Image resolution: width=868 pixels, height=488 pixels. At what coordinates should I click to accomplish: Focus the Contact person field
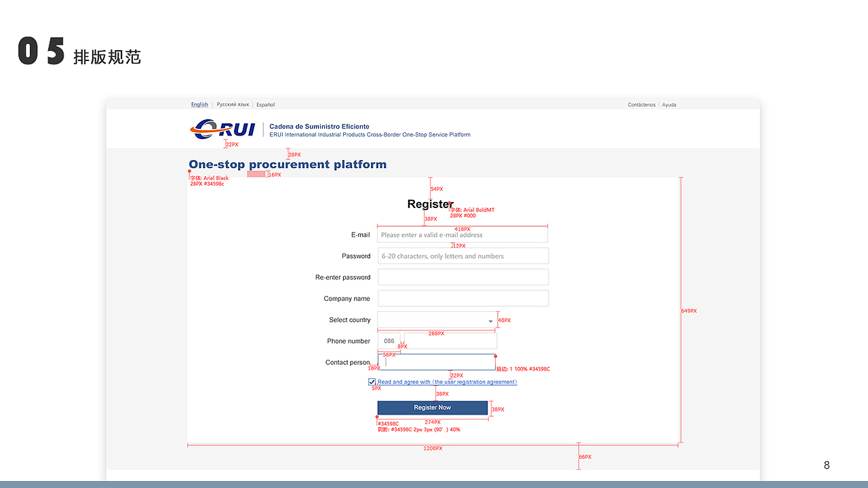[437, 362]
